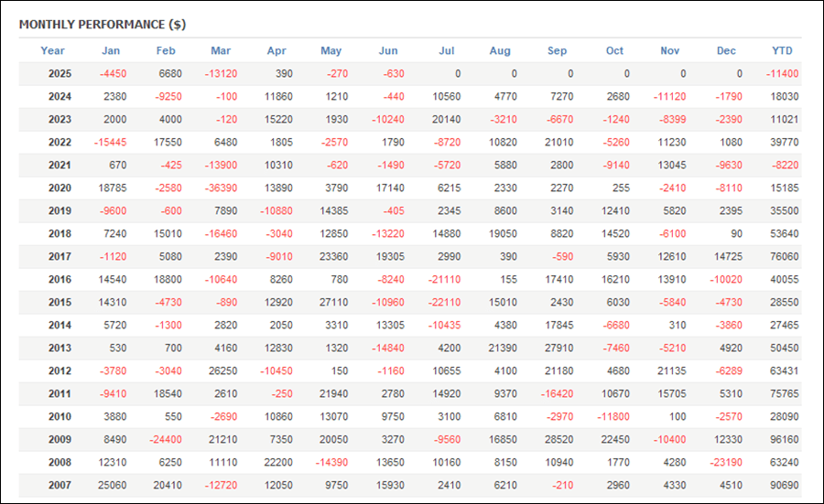Image resolution: width=824 pixels, height=504 pixels.
Task: Click the 2021 YTD value -8220
Action: tap(786, 165)
